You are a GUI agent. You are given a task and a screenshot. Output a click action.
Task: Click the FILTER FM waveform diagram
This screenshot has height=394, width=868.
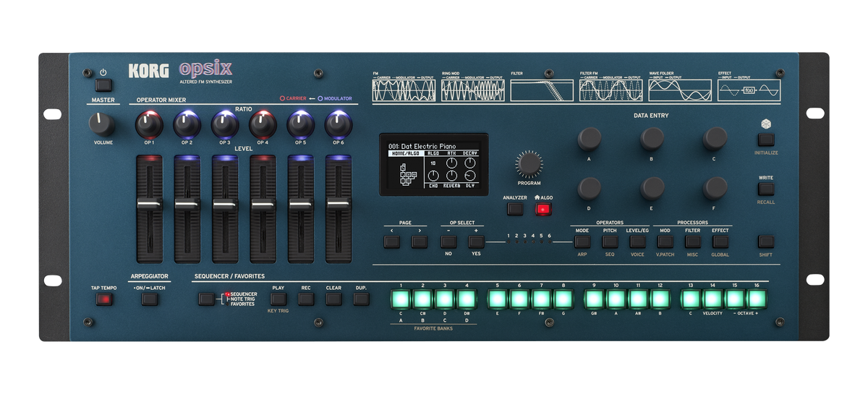tap(610, 90)
